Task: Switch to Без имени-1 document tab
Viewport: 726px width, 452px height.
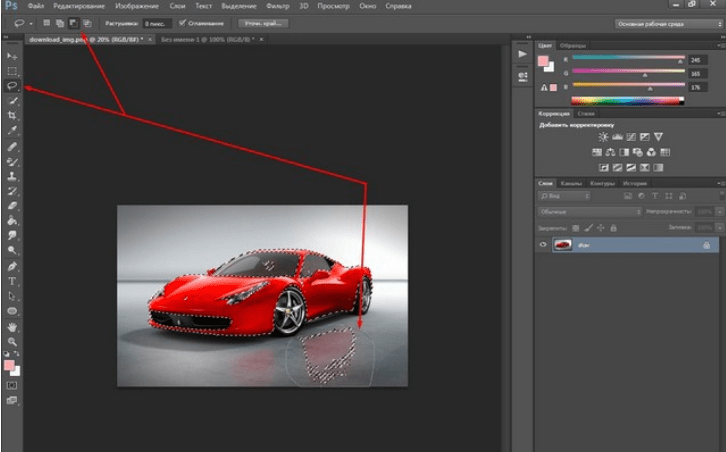Action: [207, 40]
